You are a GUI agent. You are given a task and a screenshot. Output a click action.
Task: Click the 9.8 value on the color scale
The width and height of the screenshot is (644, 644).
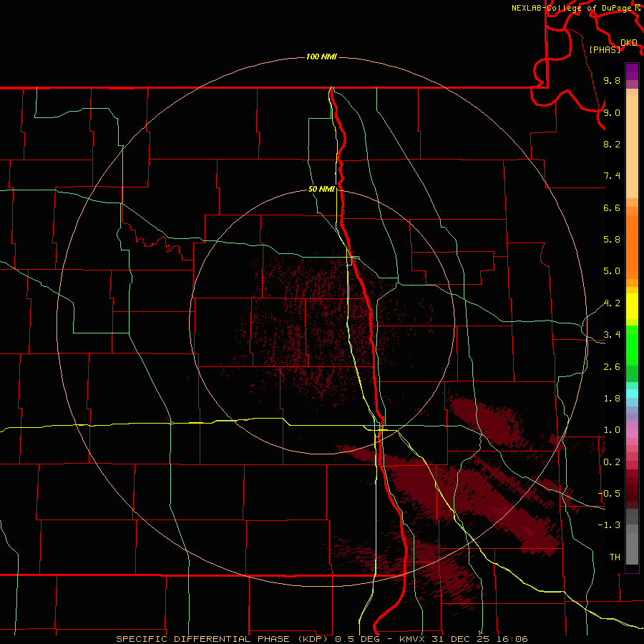(612, 80)
